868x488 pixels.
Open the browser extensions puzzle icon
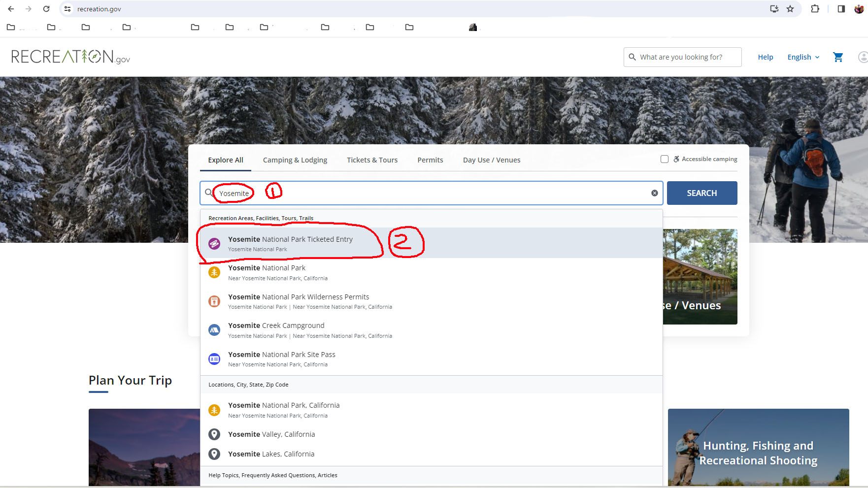click(815, 9)
